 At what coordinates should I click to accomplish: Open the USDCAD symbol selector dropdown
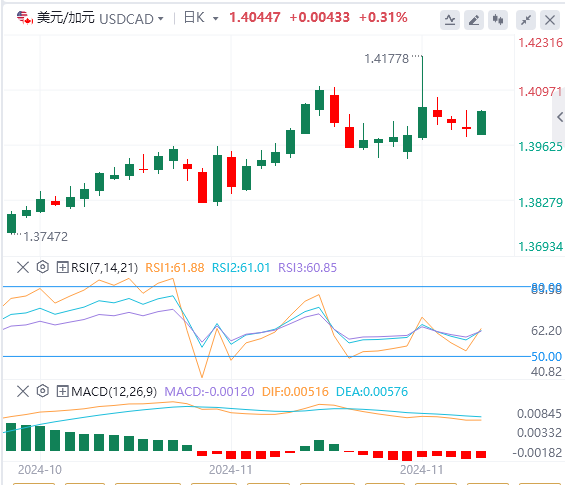coord(132,18)
